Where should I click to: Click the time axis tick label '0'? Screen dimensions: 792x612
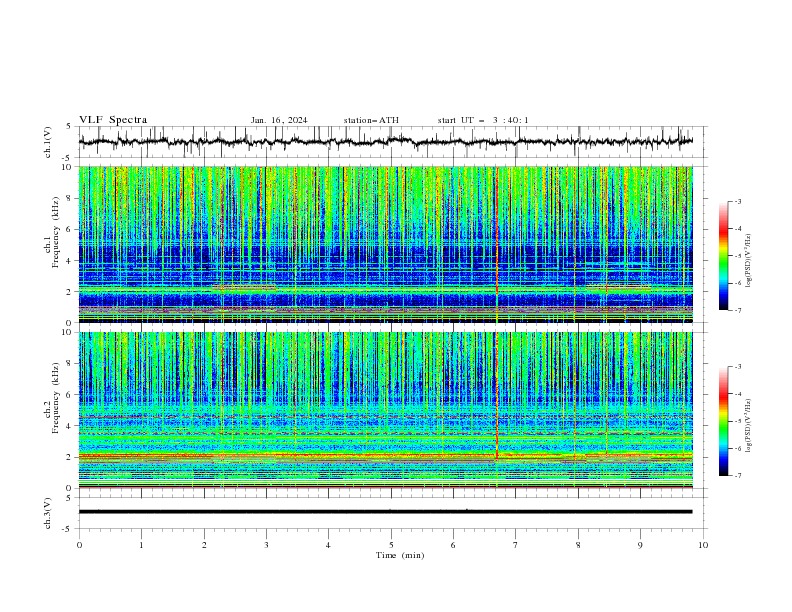79,545
